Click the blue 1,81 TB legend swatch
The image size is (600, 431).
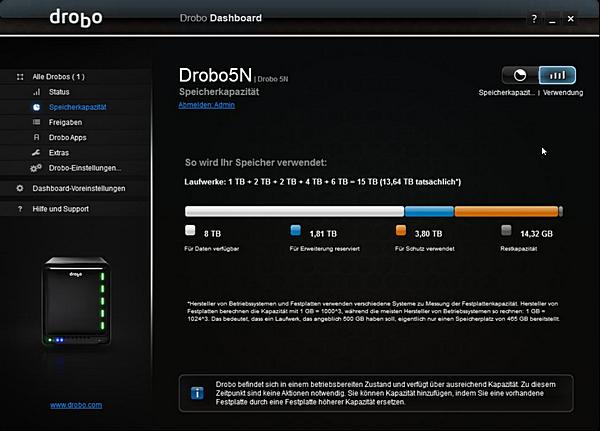pyautogui.click(x=295, y=230)
